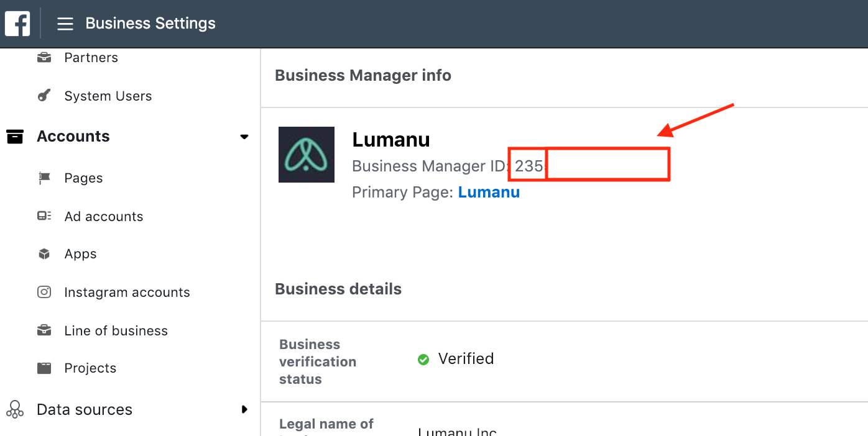Open Line of business in sidebar
This screenshot has height=436, width=868.
(x=116, y=330)
